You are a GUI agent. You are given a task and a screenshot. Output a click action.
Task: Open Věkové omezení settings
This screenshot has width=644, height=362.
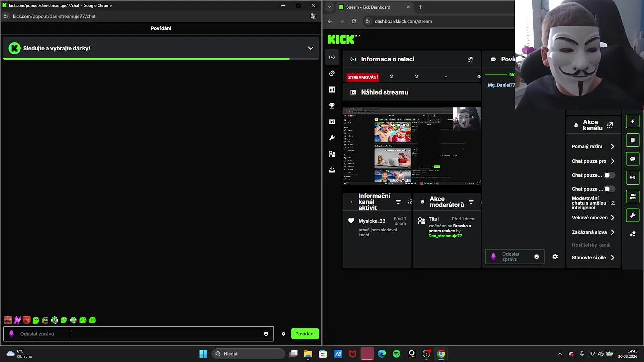[593, 218]
